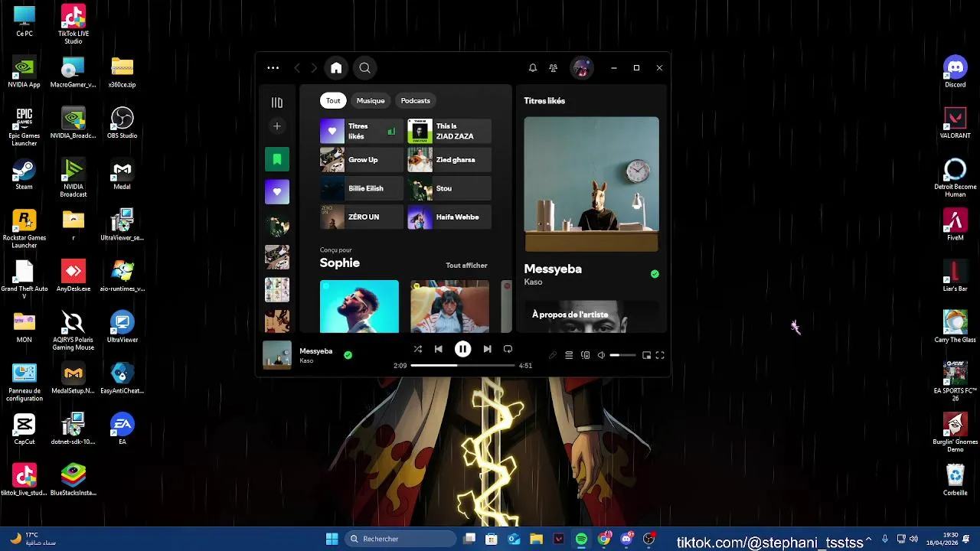Go to Spotify Home
This screenshot has height=551, width=980.
pos(336,68)
